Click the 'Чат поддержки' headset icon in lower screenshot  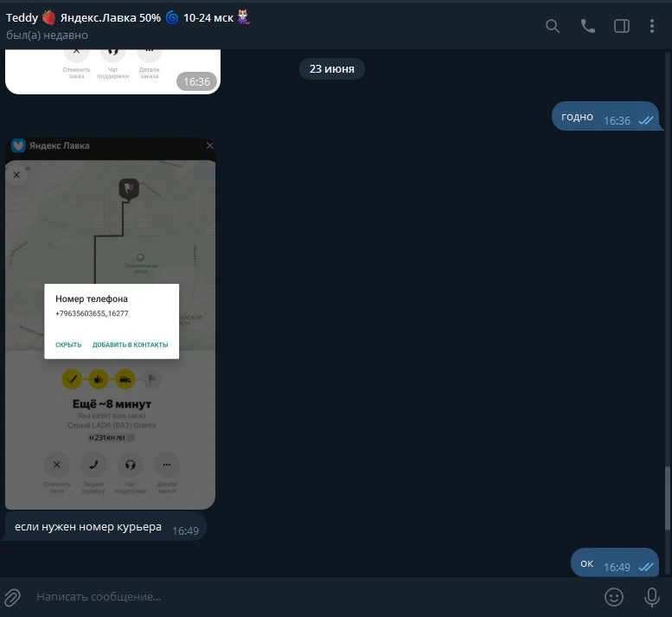point(131,465)
